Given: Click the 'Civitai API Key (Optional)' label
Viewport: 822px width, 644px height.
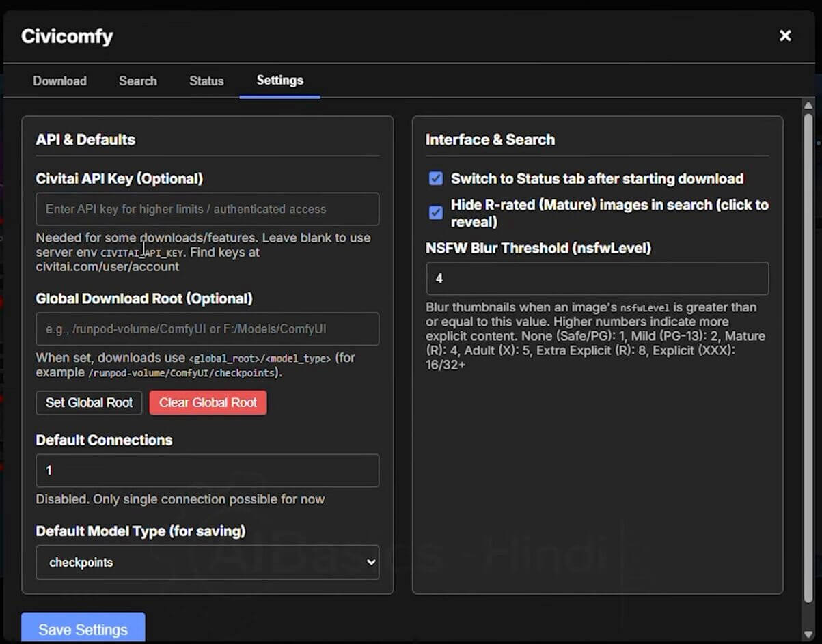Looking at the screenshot, I should pos(120,178).
